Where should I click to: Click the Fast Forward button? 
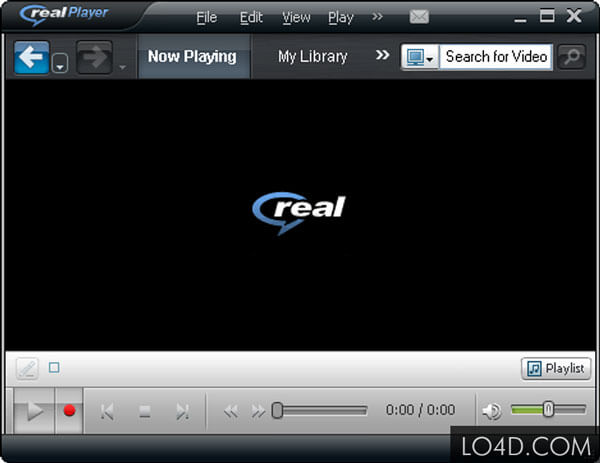pos(258,411)
